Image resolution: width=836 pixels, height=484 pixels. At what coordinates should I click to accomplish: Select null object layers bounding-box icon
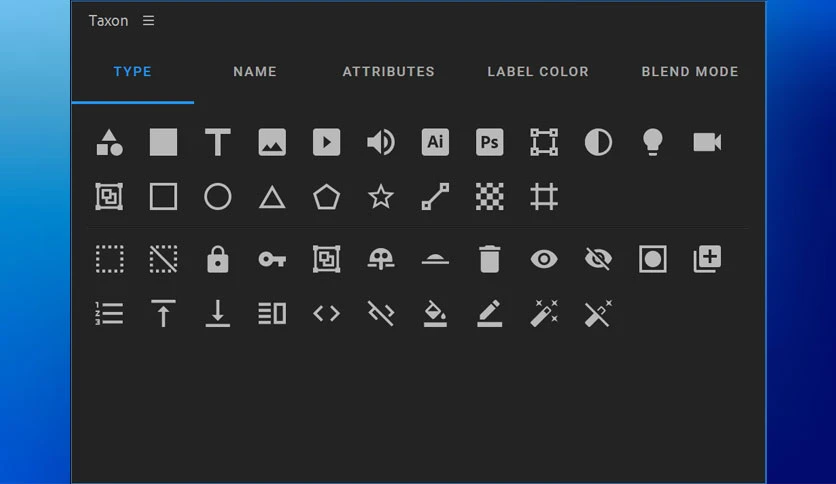(x=544, y=142)
